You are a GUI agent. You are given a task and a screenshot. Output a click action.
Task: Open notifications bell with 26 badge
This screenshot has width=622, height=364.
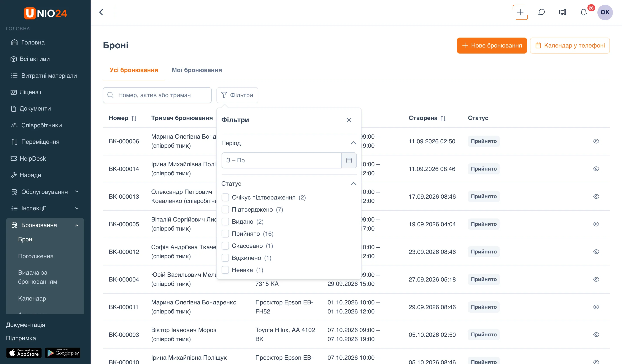click(584, 12)
